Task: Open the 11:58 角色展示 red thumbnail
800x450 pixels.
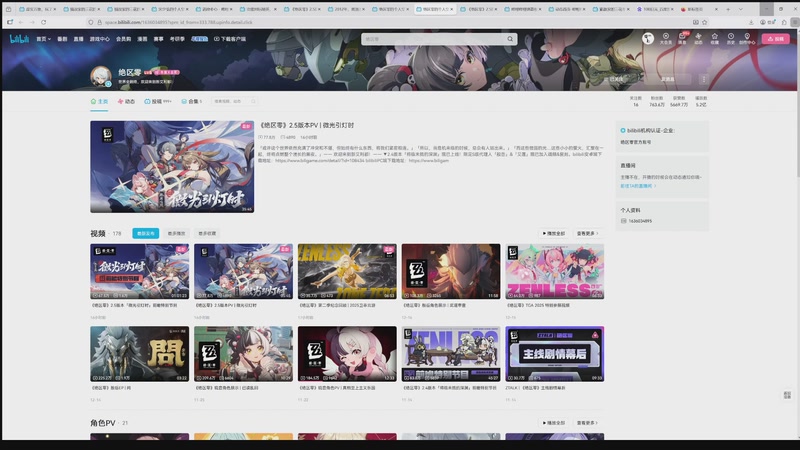Action: [x=451, y=271]
